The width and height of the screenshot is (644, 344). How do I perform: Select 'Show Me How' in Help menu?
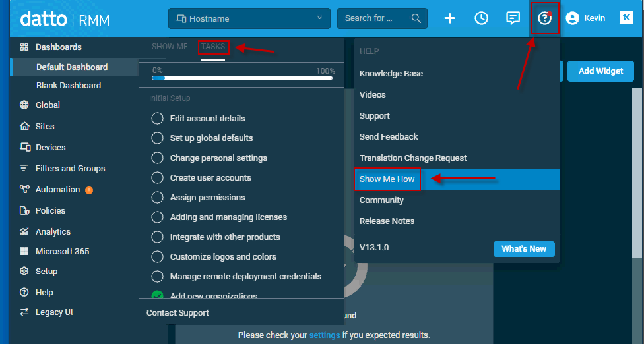(387, 179)
